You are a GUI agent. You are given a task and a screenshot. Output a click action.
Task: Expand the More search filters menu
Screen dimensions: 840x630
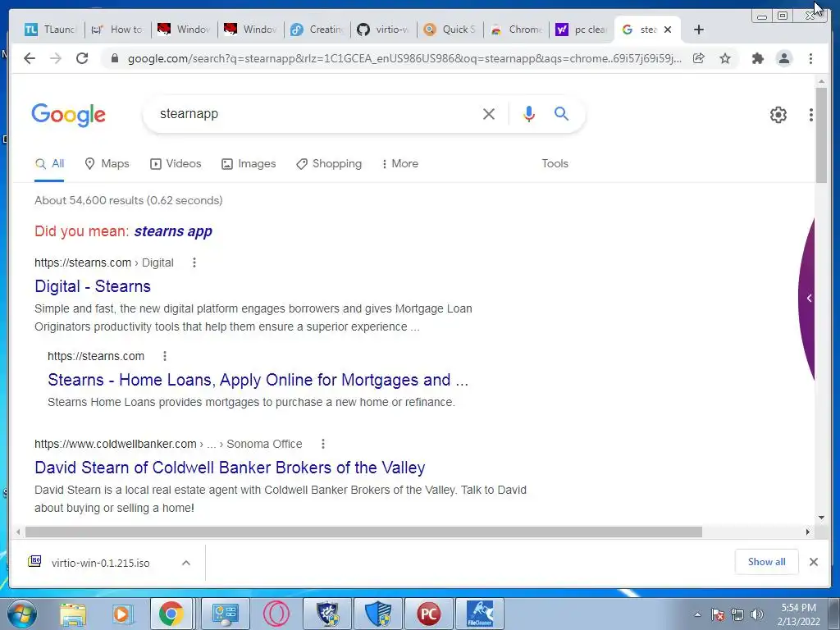399,163
